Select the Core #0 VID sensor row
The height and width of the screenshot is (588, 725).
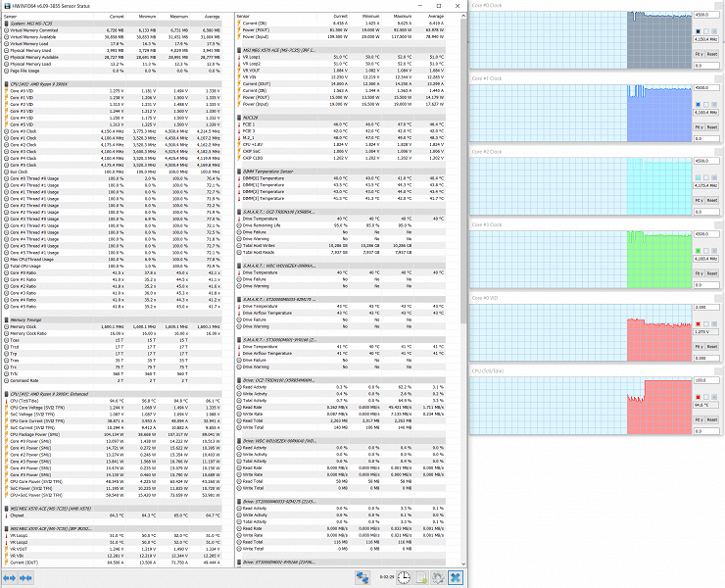pyautogui.click(x=113, y=91)
